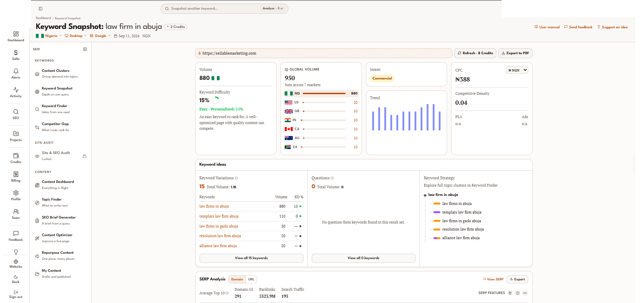Image resolution: width=644 pixels, height=303 pixels.
Task: Open the Team icon
Action: click(x=16, y=212)
